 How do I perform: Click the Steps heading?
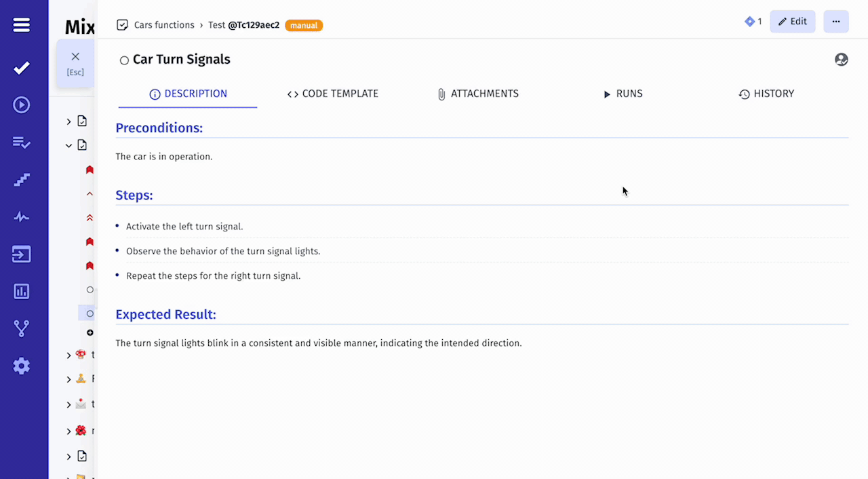134,195
